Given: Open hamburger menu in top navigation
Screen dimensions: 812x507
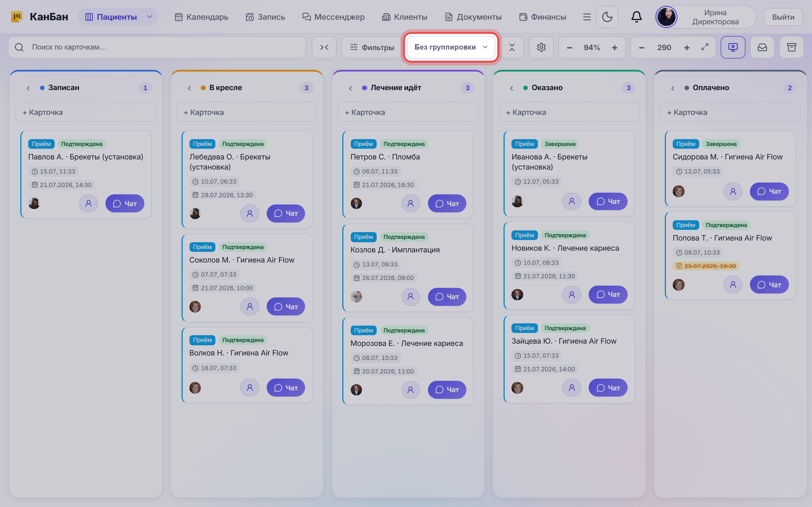Looking at the screenshot, I should point(586,17).
